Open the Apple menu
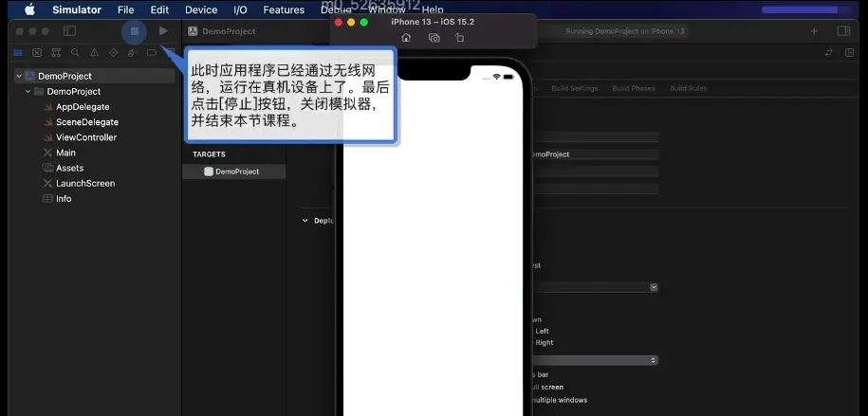868x416 pixels. (29, 9)
